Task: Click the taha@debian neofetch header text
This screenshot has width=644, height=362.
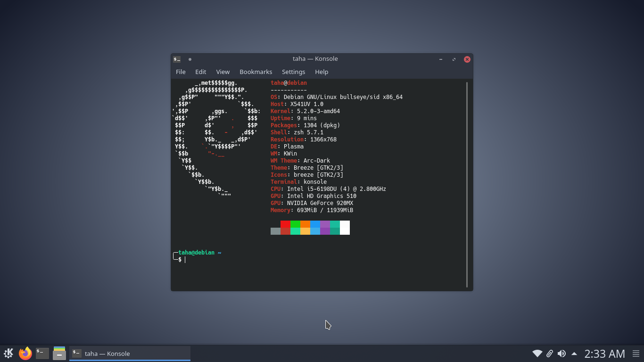Action: click(x=289, y=83)
